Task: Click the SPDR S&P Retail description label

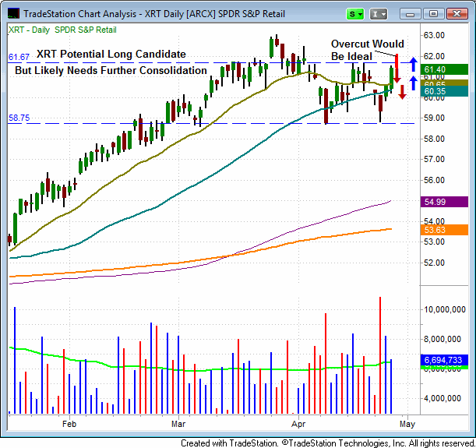Action: (86, 30)
